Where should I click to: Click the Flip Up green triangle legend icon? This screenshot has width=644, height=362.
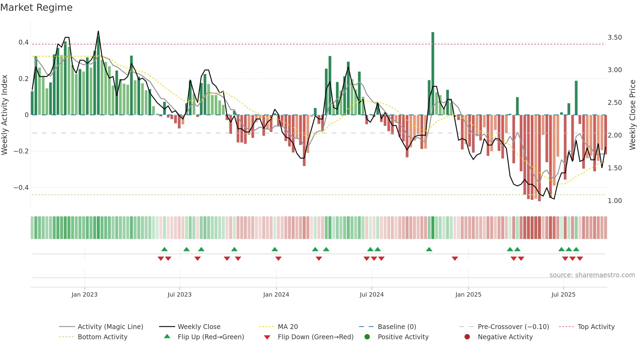(x=167, y=336)
